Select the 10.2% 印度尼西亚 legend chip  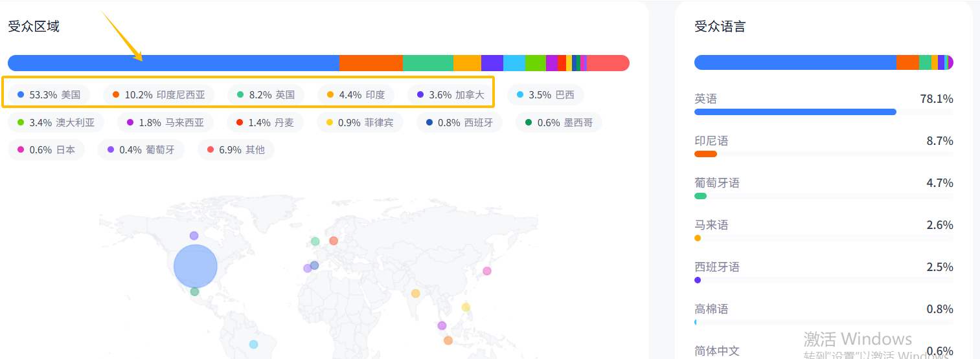coord(159,94)
